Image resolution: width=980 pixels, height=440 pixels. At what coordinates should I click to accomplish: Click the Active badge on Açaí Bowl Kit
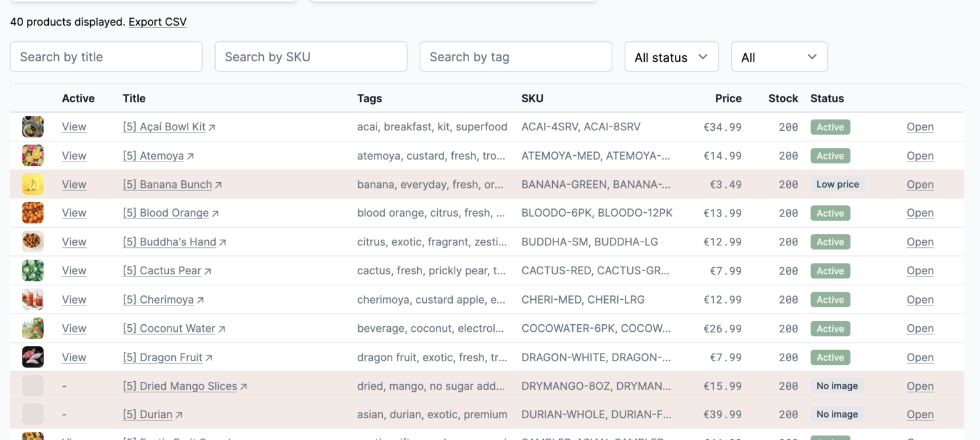[830, 127]
